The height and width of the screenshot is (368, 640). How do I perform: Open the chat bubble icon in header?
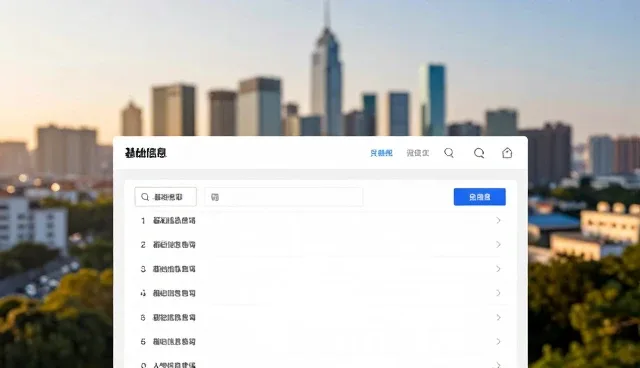(479, 153)
